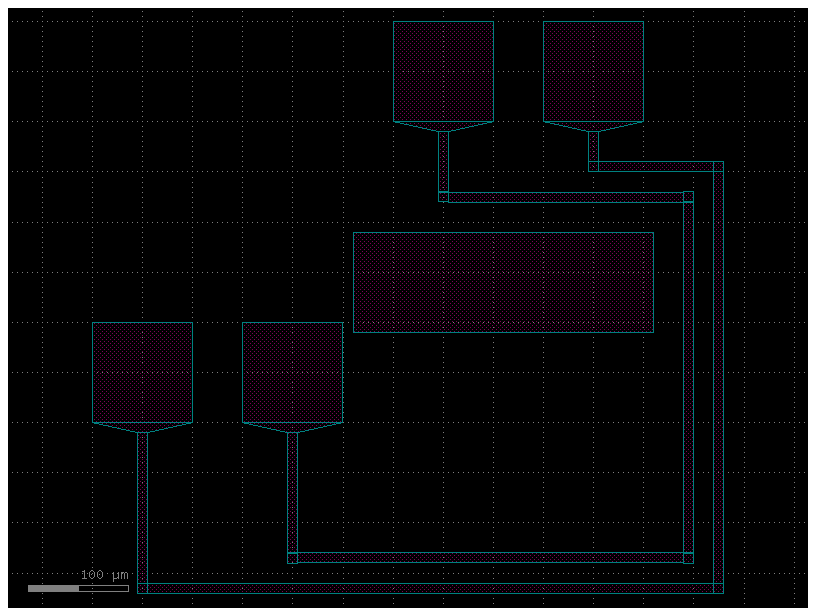Select the inner horizontal trace near the bottom
Image resolution: width=816 pixels, height=616 pixels.
click(490, 558)
